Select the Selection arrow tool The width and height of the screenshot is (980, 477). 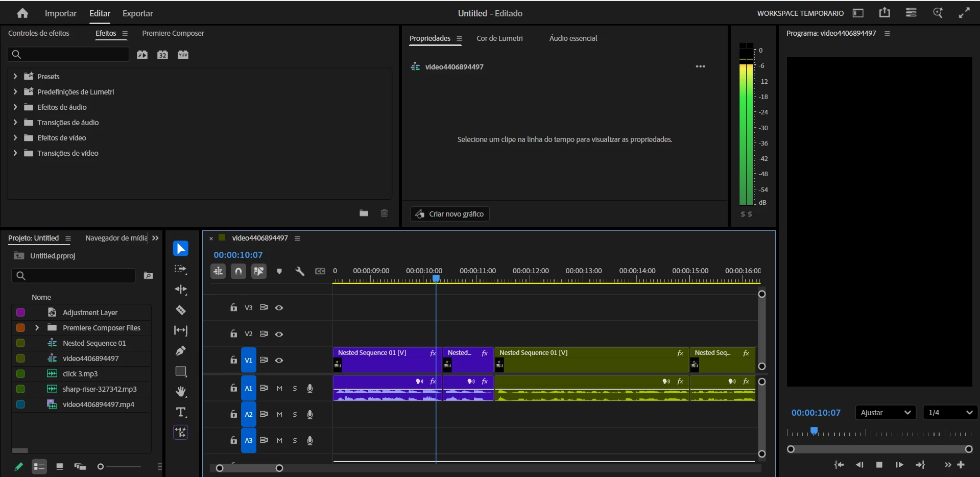181,249
